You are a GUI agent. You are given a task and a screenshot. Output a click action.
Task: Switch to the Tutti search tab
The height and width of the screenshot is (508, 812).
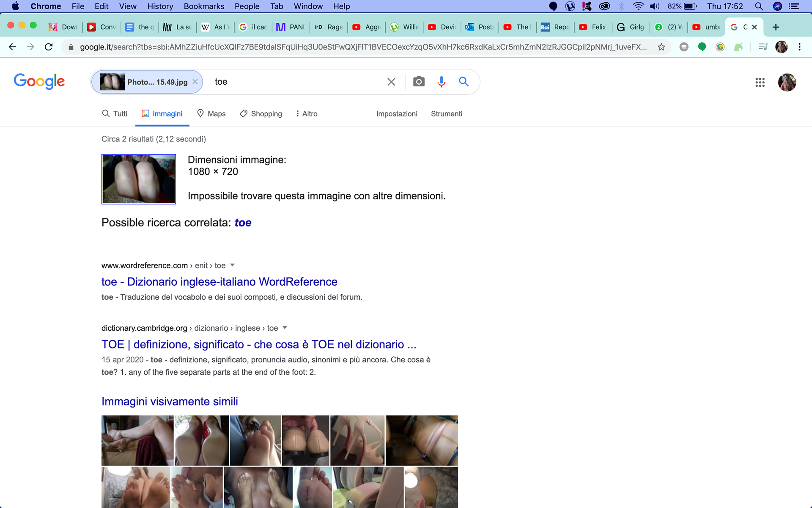click(x=115, y=113)
